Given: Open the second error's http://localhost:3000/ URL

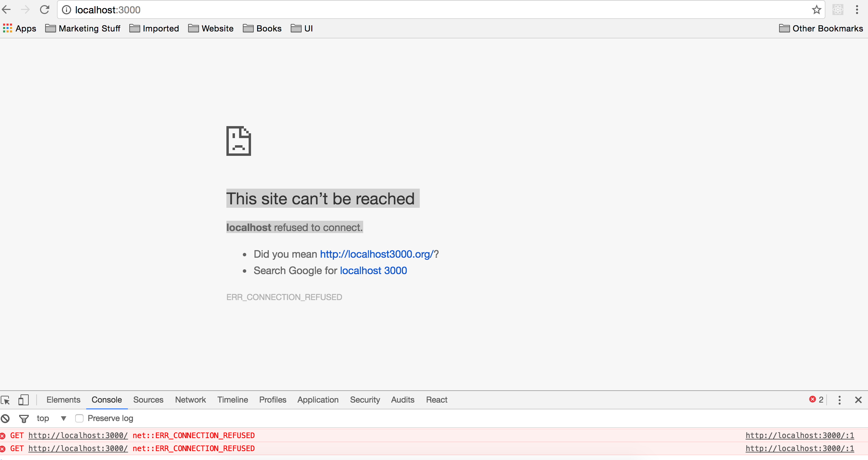Looking at the screenshot, I should coord(78,448).
